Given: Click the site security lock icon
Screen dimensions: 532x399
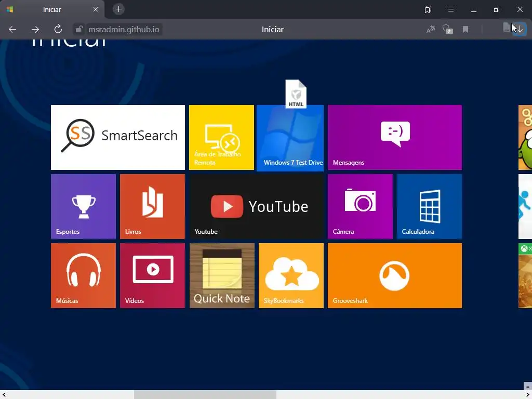Looking at the screenshot, I should [x=79, y=30].
